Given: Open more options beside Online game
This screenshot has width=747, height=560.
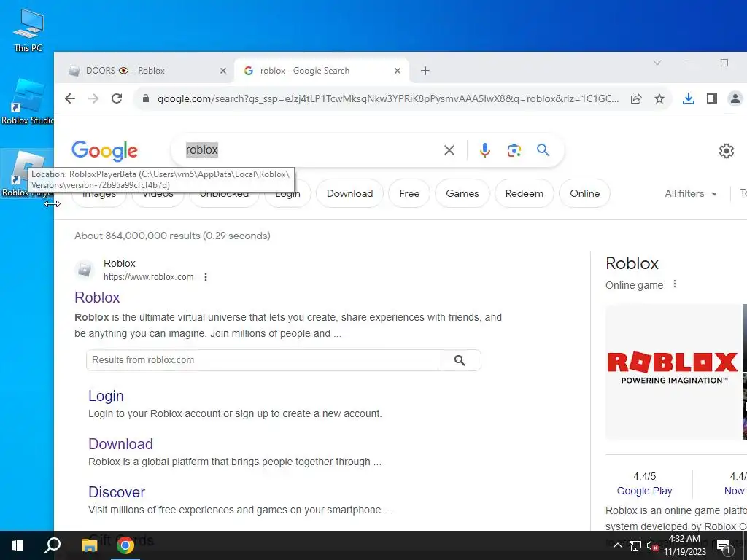Looking at the screenshot, I should 675,284.
